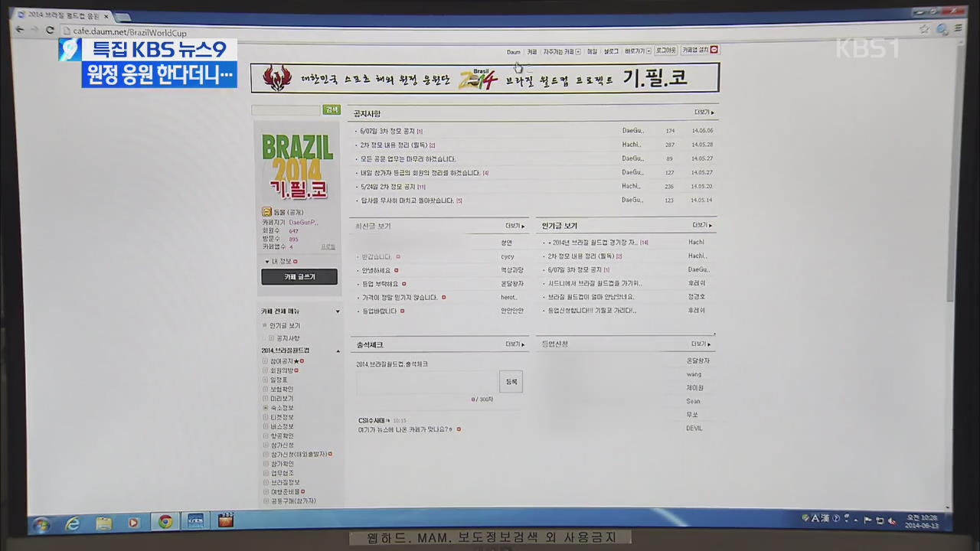Reload the page with the refresh icon
Image resolution: width=980 pixels, height=551 pixels.
pyautogui.click(x=50, y=31)
